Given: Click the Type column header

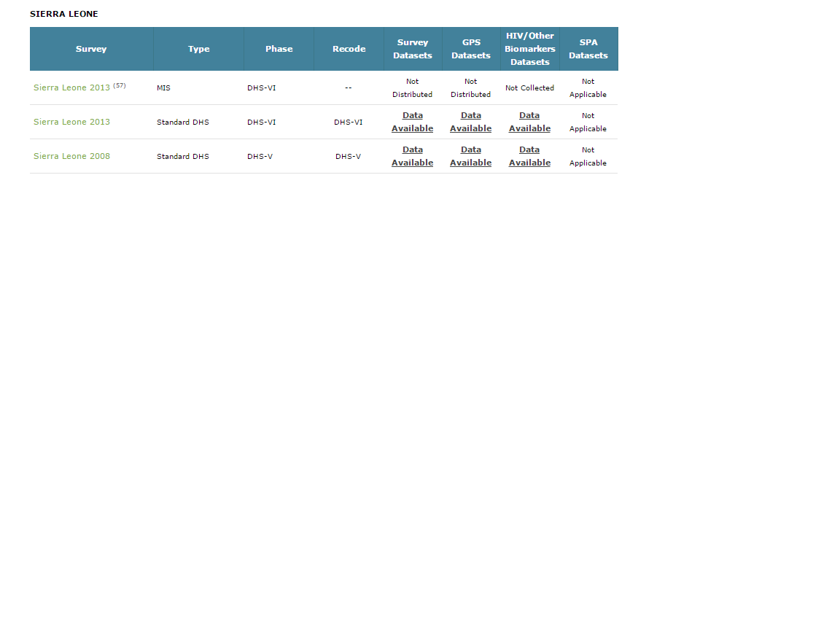Looking at the screenshot, I should [x=198, y=49].
